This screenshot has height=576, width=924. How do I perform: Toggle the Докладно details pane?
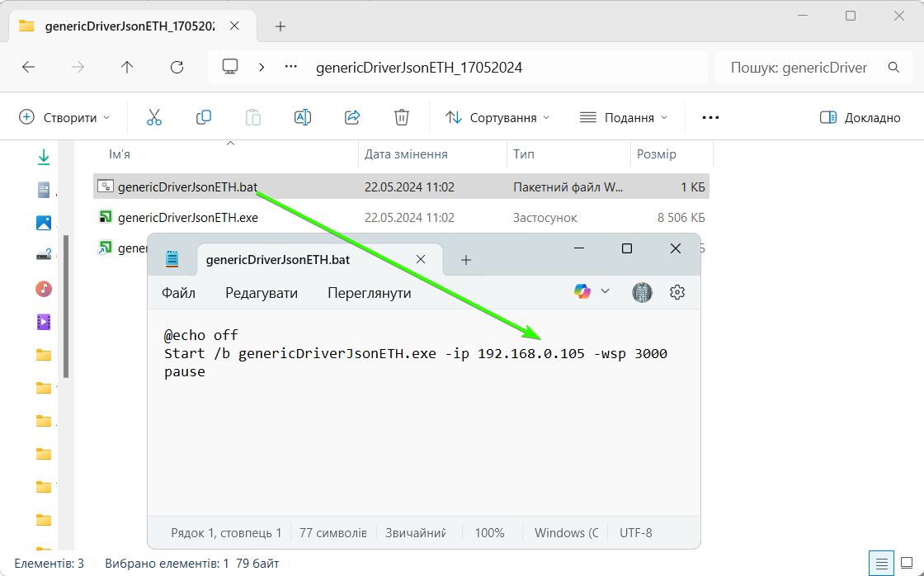pos(860,118)
